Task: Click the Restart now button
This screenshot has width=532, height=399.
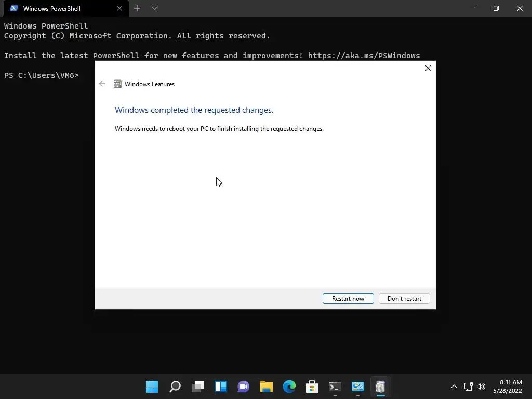Action: 348,299
